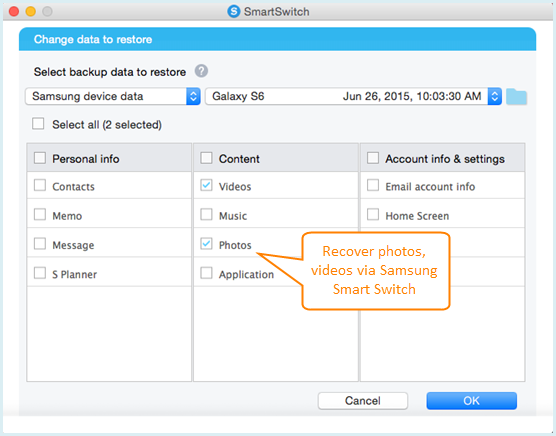
Task: Enable the S Planner checkbox
Action: point(40,273)
